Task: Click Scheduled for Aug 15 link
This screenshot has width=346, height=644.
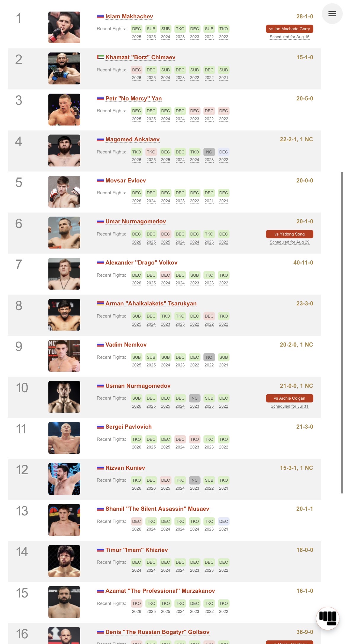Action: click(289, 37)
